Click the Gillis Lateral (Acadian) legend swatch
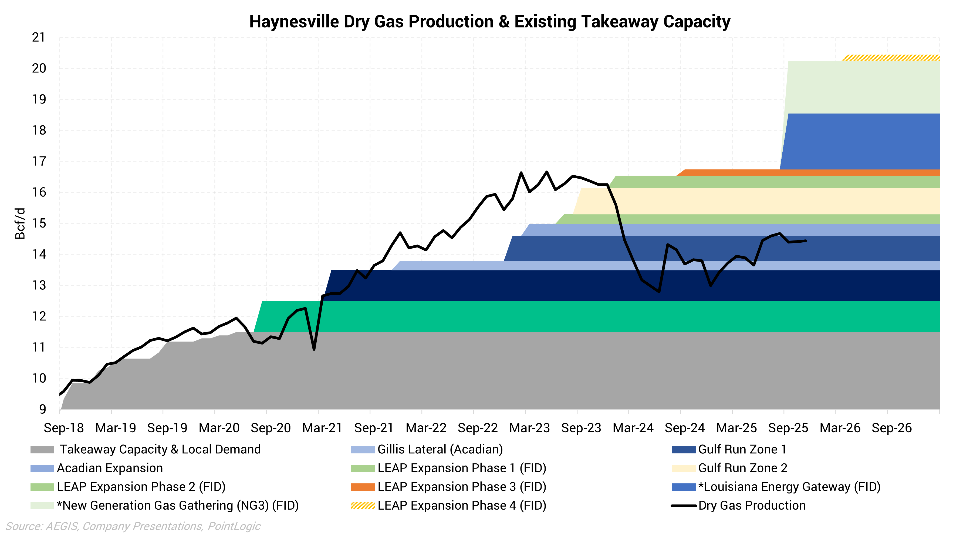 tap(363, 450)
